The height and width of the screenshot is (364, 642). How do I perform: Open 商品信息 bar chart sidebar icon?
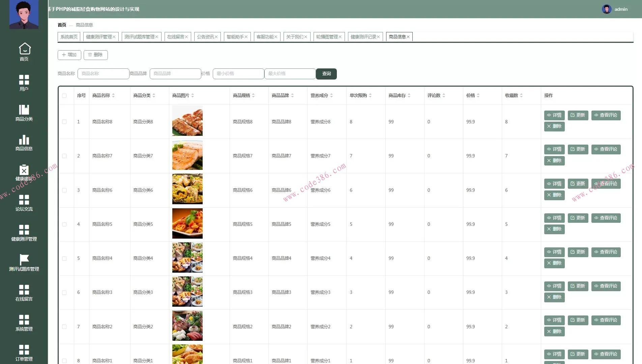[24, 140]
